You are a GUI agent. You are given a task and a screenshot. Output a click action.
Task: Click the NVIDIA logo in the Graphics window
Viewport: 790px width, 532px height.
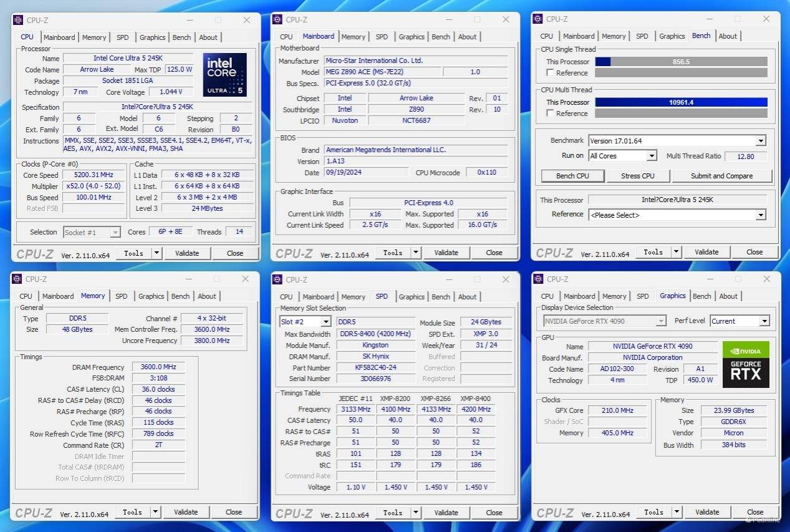pyautogui.click(x=746, y=349)
